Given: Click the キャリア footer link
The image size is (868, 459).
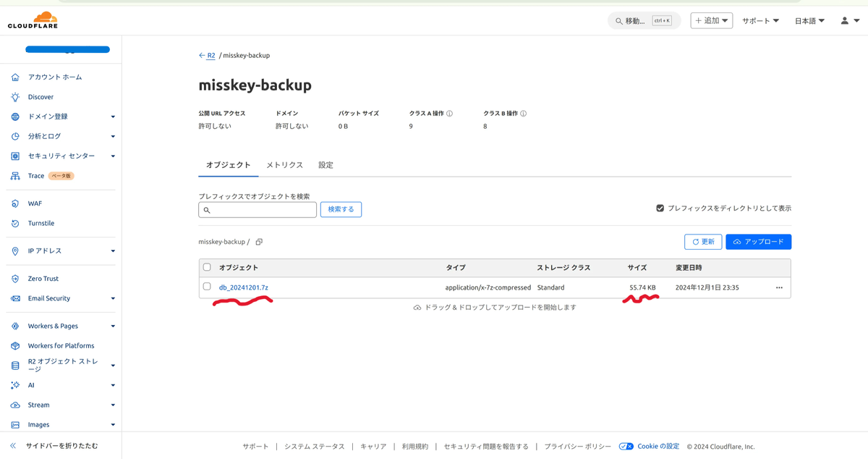Looking at the screenshot, I should (373, 447).
